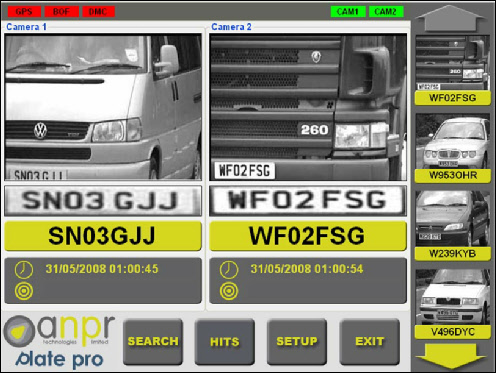
Task: Click Camera 1 clock icon
Action: click(24, 270)
